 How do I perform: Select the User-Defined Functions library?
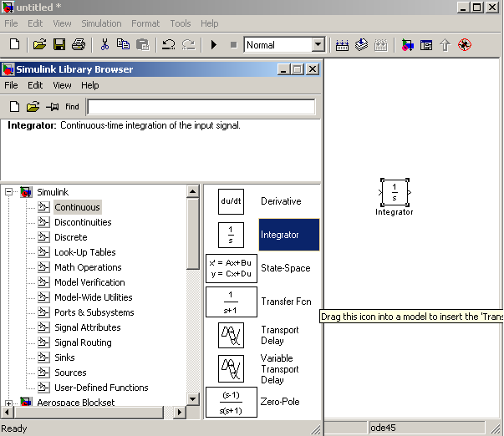click(101, 388)
